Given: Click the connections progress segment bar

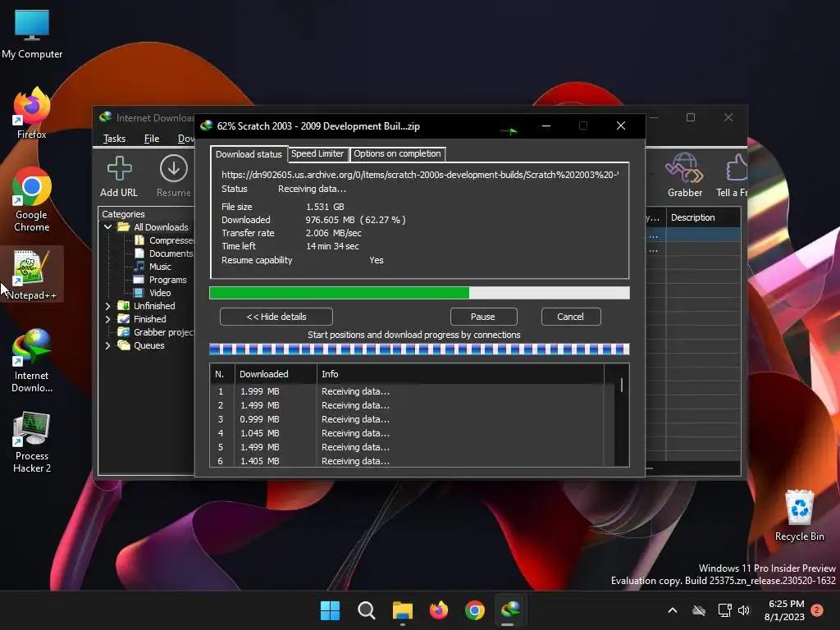Looking at the screenshot, I should pyautogui.click(x=419, y=349).
